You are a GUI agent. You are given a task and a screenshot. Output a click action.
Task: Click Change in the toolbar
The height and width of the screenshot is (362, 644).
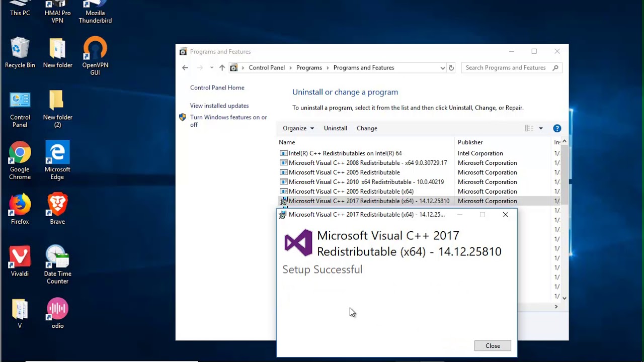(367, 128)
